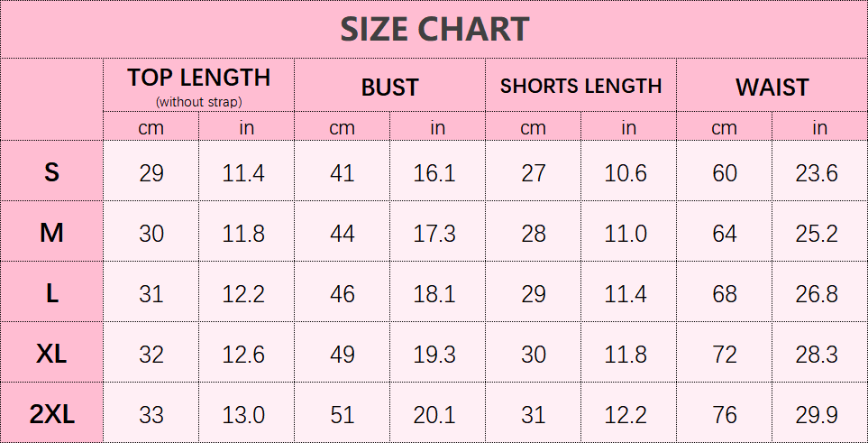Viewport: 868px width, 443px height.
Task: Select the SHORTS LENGTH column header
Action: pos(580,87)
